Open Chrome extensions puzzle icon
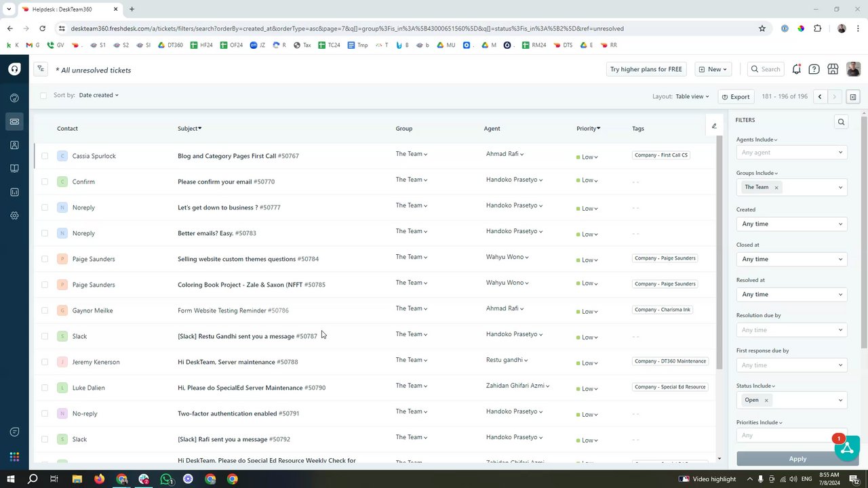 817,28
